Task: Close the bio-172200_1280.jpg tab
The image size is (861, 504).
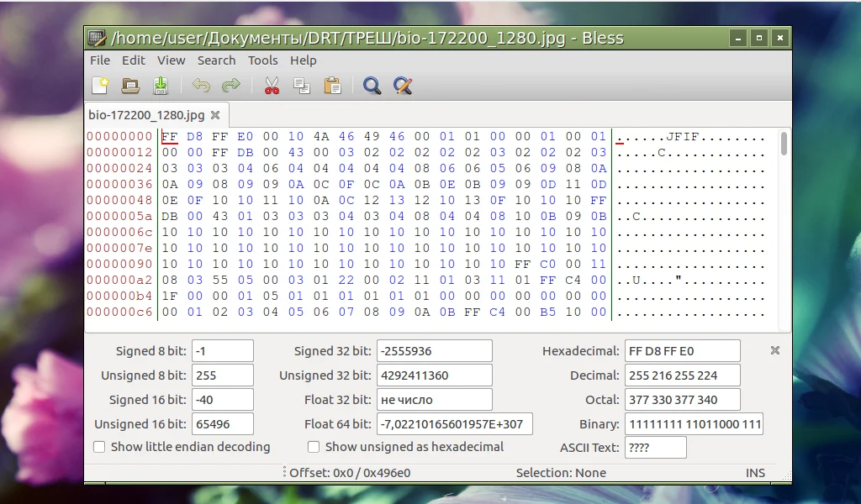Action: click(215, 115)
